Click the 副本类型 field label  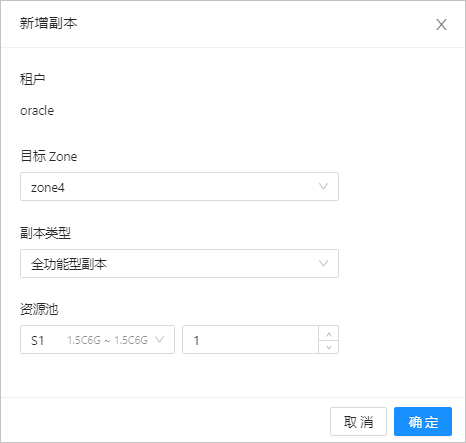click(x=45, y=233)
